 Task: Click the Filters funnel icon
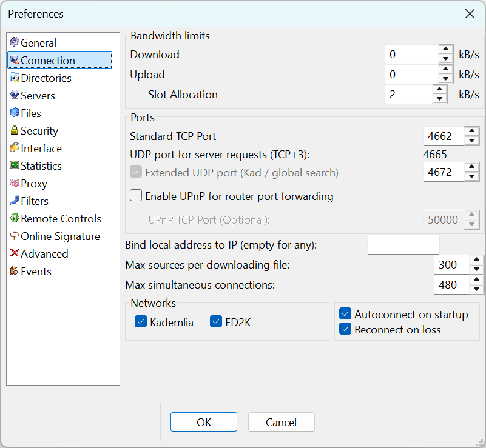click(14, 200)
